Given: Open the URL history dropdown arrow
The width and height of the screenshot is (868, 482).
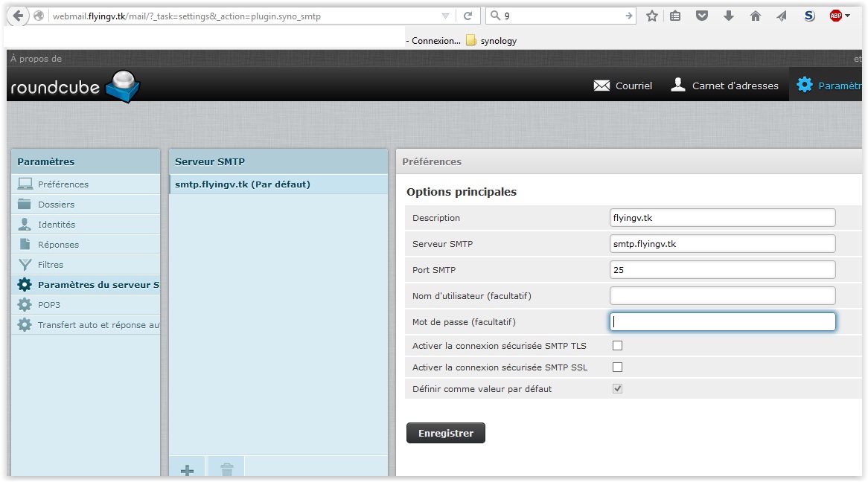Looking at the screenshot, I should [445, 16].
